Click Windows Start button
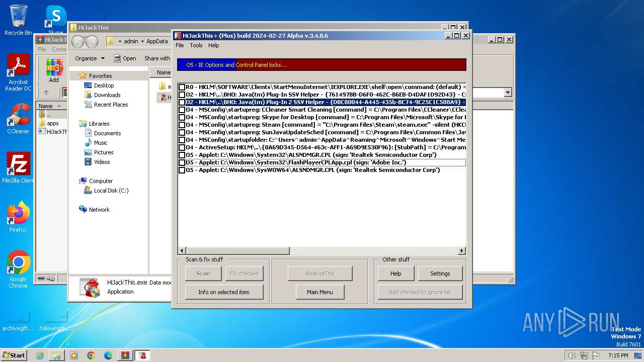 [x=14, y=355]
